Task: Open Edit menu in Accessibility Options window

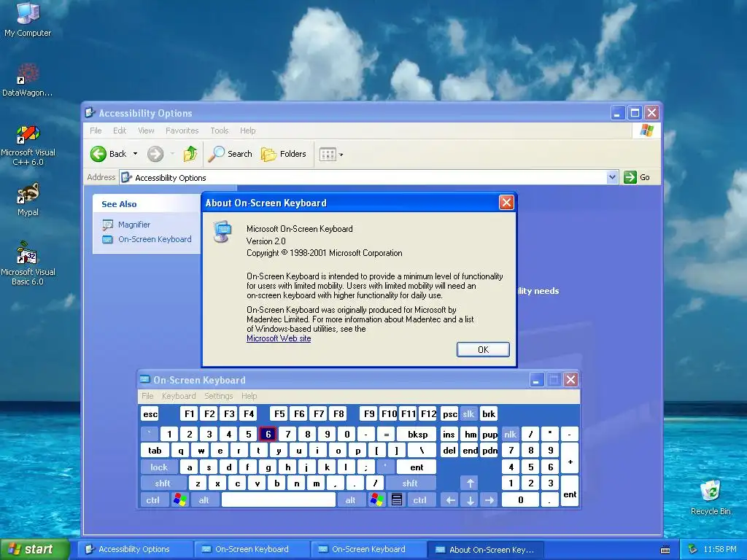Action: pos(120,131)
